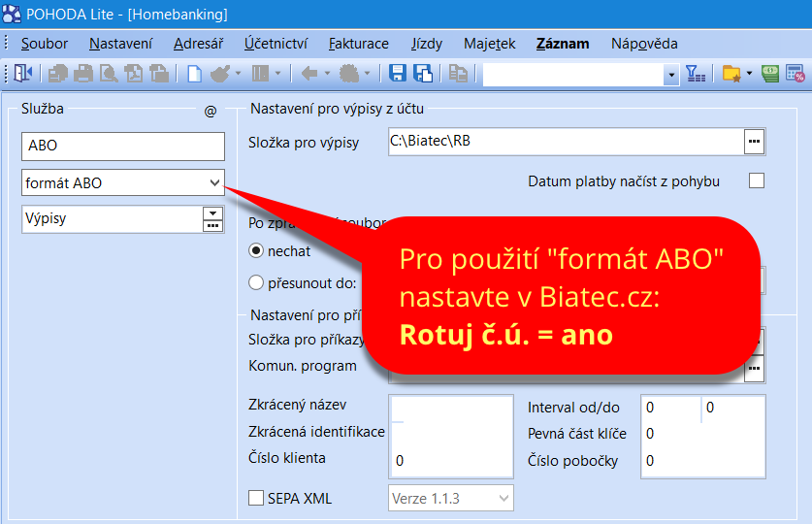
Task: Click the @ symbol next to Služba
Action: click(211, 111)
